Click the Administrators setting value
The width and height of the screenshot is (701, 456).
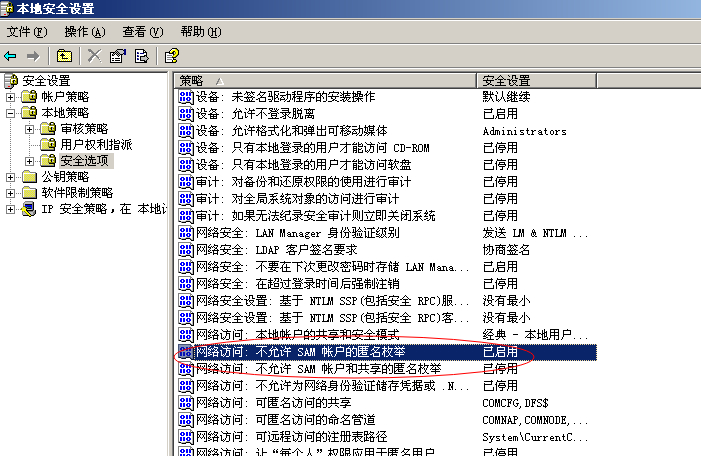pos(524,131)
